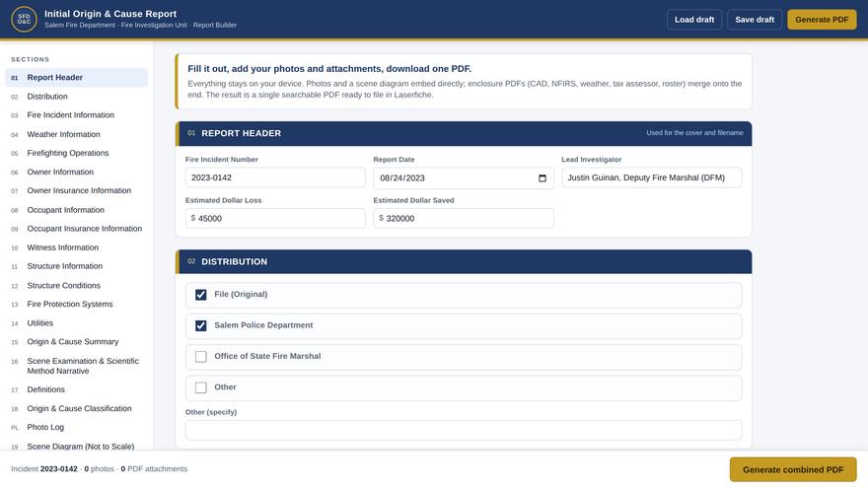Jump to Scene Examination & Scientific Method Narrative

point(76,367)
